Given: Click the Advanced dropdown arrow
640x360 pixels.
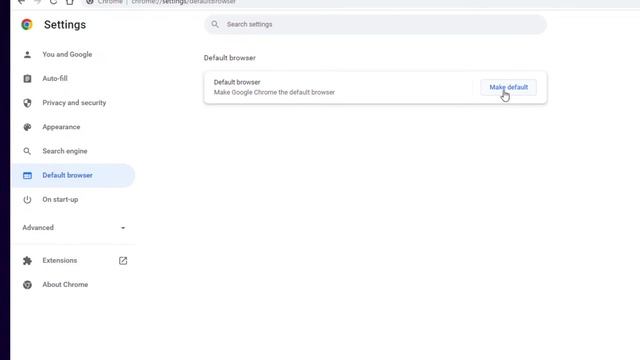Looking at the screenshot, I should click(123, 228).
